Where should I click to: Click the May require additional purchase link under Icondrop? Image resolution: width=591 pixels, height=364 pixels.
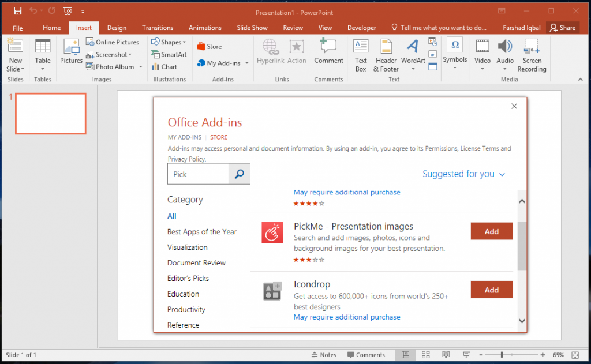coord(347,317)
